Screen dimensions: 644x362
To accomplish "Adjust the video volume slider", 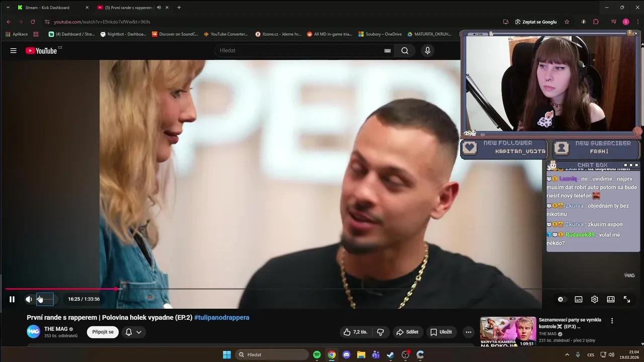I will click(45, 299).
